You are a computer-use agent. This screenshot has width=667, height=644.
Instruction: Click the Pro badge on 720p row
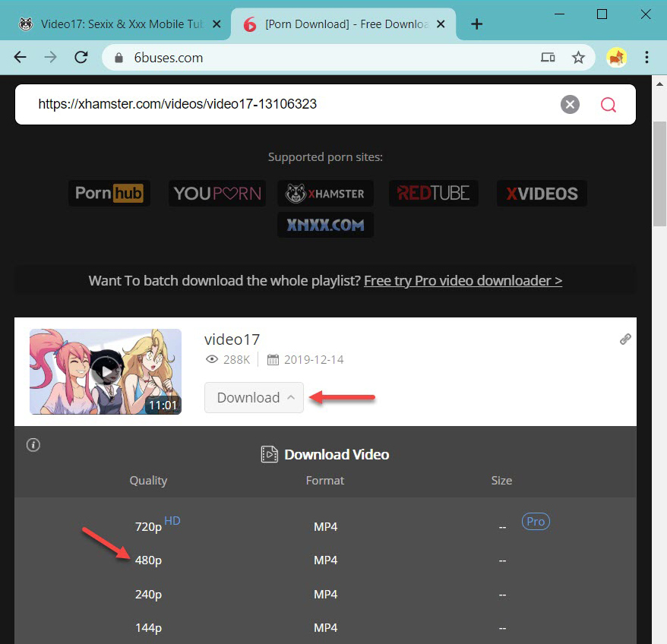tap(536, 522)
